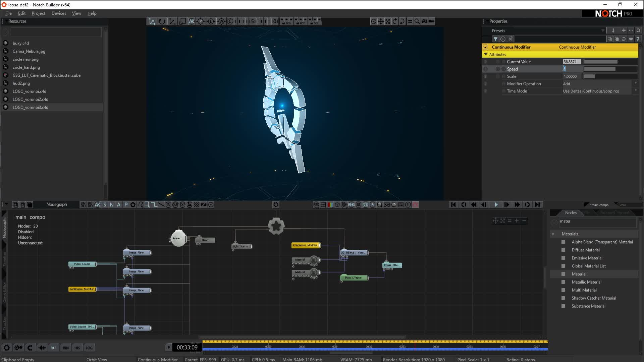This screenshot has width=644, height=362.
Task: Click the BIN button at bottom left
Action: click(66, 348)
